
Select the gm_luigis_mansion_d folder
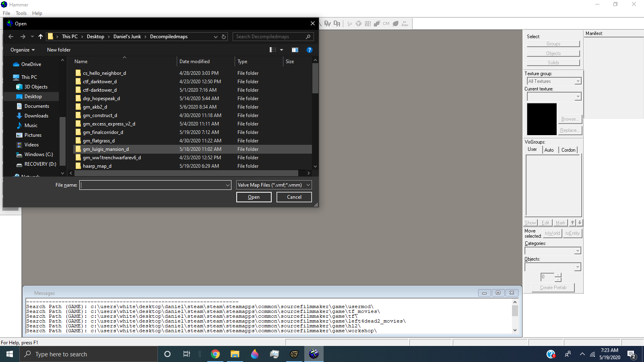(192, 149)
